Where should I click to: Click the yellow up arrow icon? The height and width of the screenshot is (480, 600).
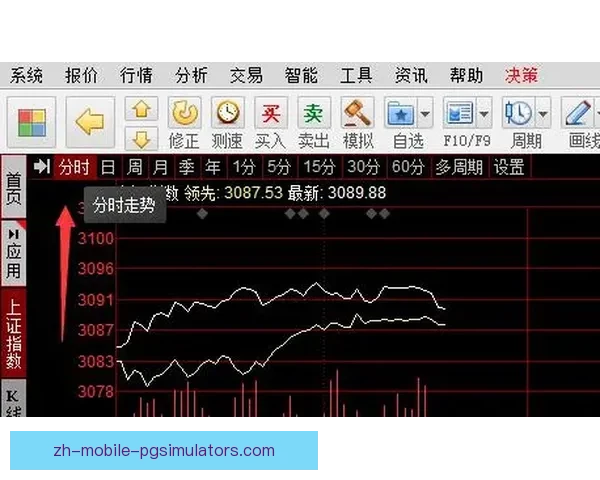pyautogui.click(x=141, y=109)
